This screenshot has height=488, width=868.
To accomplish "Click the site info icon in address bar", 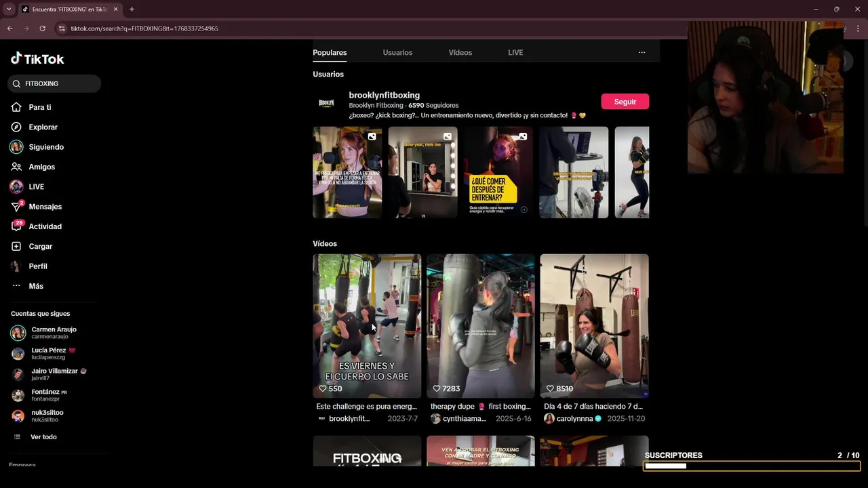I will pyautogui.click(x=62, y=28).
